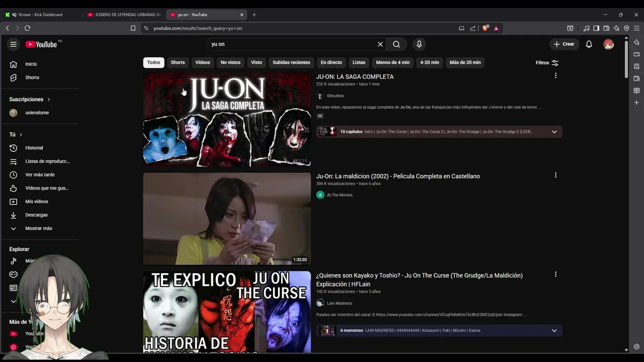Open the Ghoulhex channel link
The height and width of the screenshot is (362, 644).
point(335,96)
